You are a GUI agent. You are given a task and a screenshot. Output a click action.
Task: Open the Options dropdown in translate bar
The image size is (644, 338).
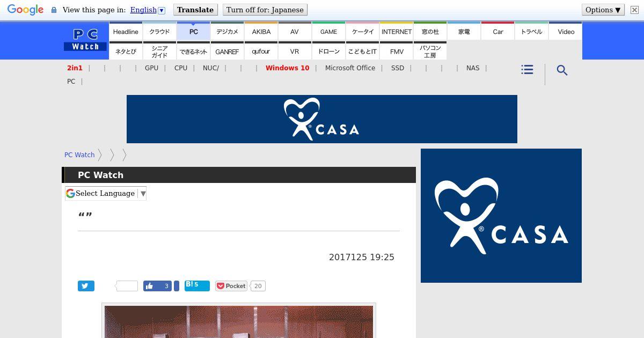(603, 10)
